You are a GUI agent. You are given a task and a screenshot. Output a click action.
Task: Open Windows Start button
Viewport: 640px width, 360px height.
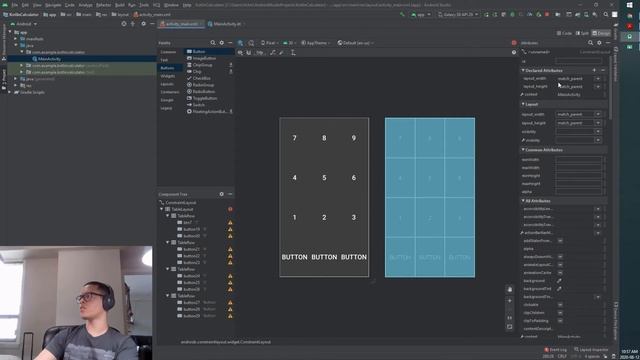(x=629, y=5)
